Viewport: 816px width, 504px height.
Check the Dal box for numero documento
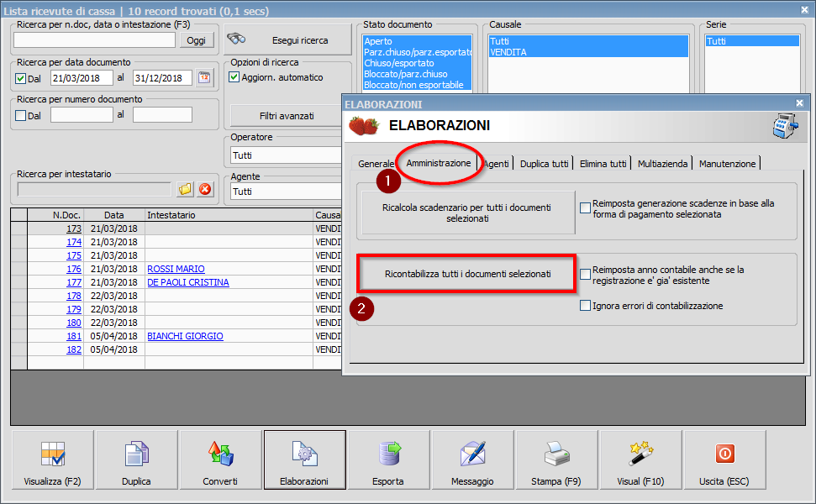[21, 116]
